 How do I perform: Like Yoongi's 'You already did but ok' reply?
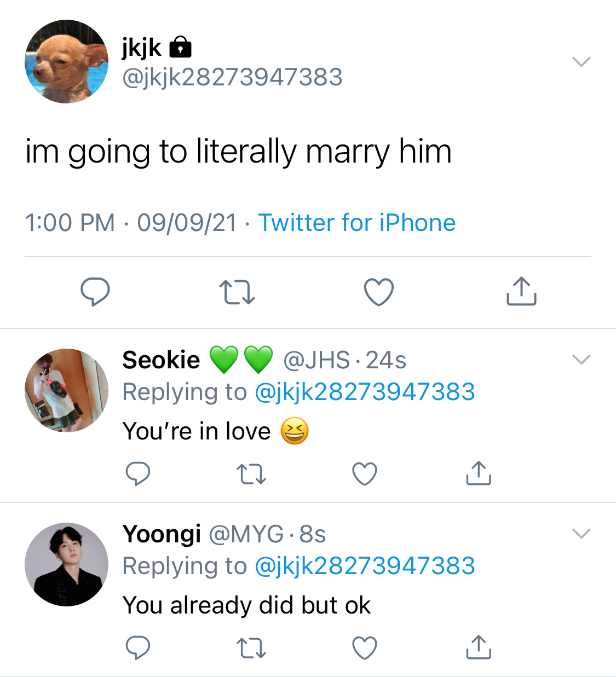(365, 648)
